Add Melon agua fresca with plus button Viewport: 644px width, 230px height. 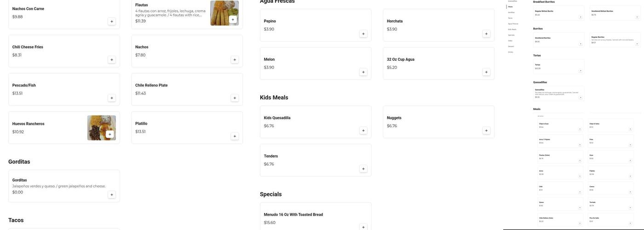tap(363, 72)
